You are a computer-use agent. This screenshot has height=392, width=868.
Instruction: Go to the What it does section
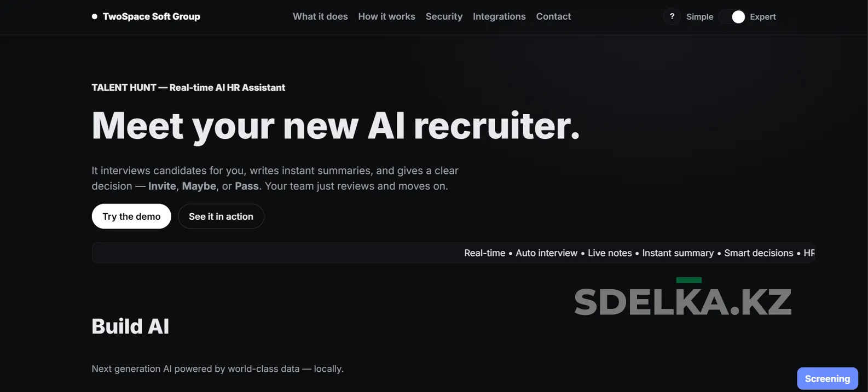[x=320, y=16]
